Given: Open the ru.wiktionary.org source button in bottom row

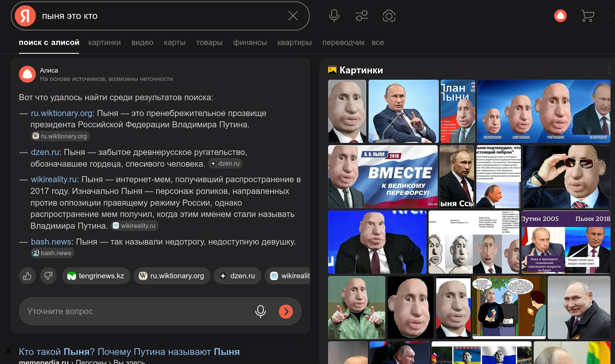Looking at the screenshot, I should 172,276.
